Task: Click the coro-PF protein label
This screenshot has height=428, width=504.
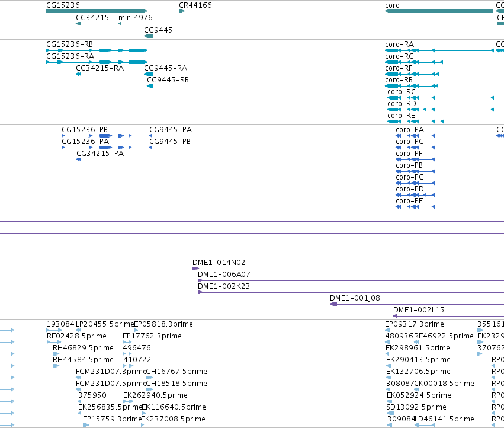Action: (409, 154)
